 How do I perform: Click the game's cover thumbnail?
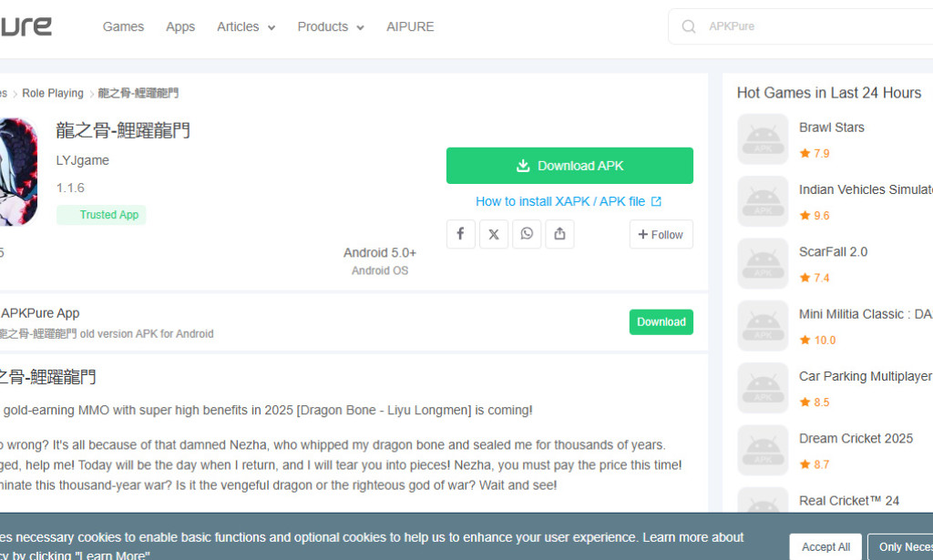coord(18,171)
